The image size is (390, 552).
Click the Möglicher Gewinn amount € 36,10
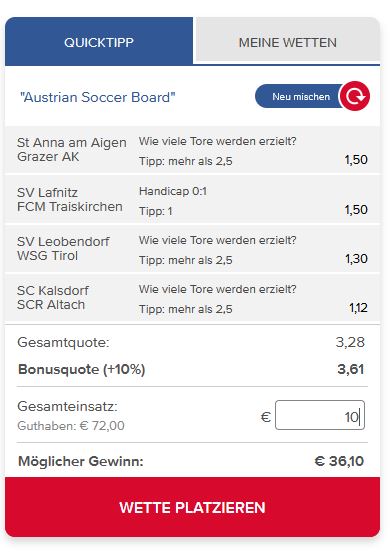pos(339,461)
